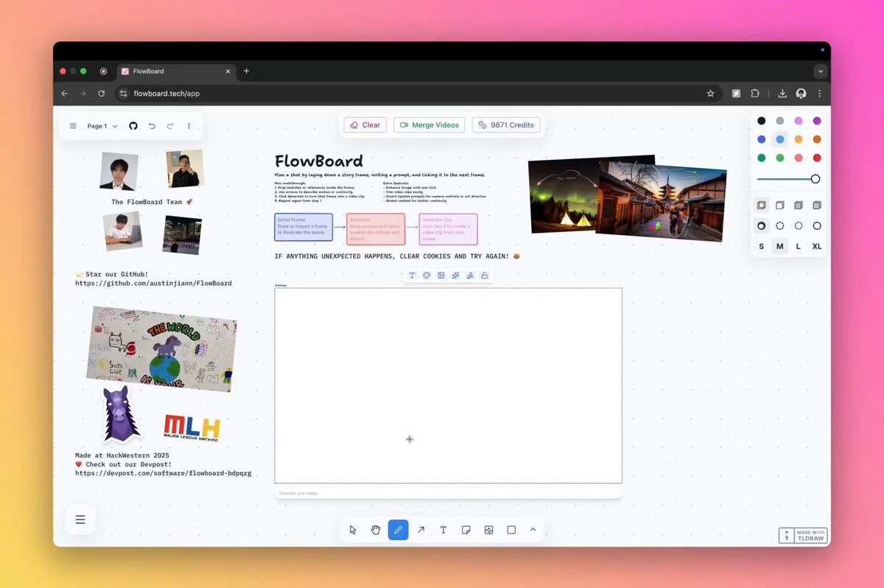Click the image icon on frame toolbar
The width and height of the screenshot is (884, 588).
tap(441, 276)
